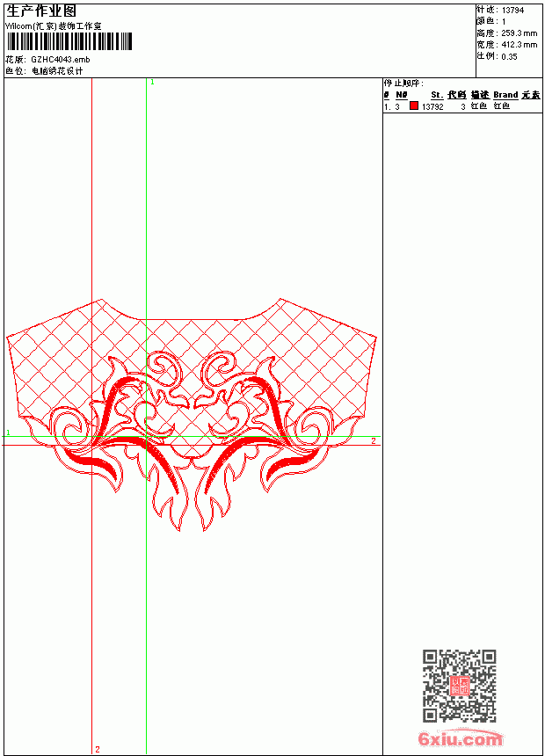
Task: Click the 'Wilcom(汇京)' studio name line
Action: 54,26
